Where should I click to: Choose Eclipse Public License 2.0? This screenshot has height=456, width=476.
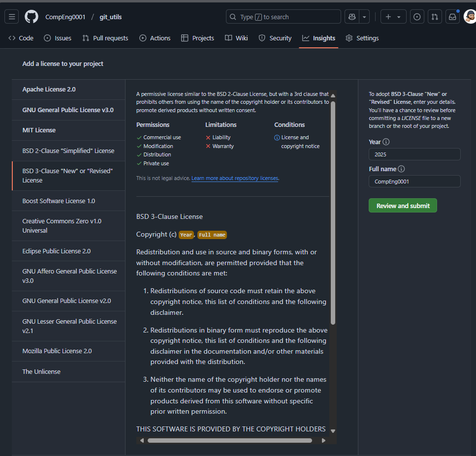pos(68,251)
